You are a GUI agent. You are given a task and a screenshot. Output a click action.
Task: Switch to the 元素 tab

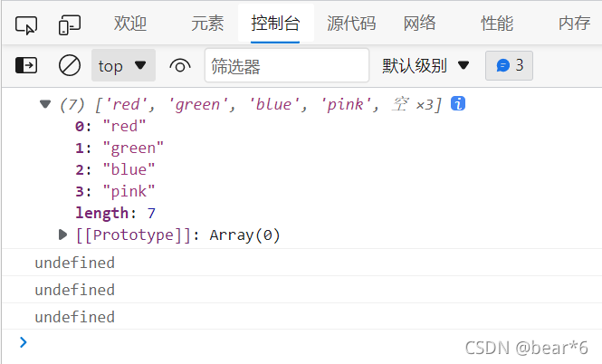[207, 23]
